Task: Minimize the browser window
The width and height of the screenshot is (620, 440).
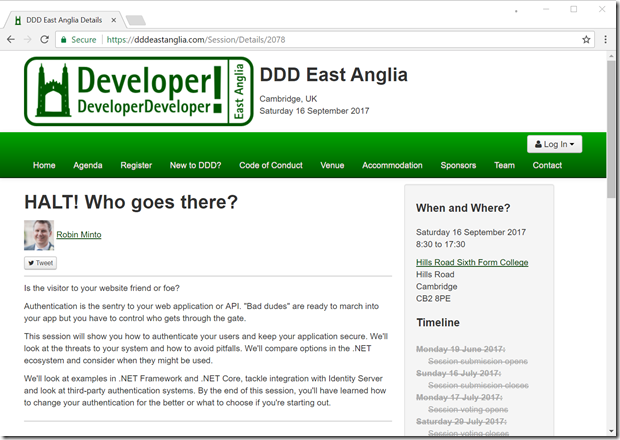Action: coord(546,9)
